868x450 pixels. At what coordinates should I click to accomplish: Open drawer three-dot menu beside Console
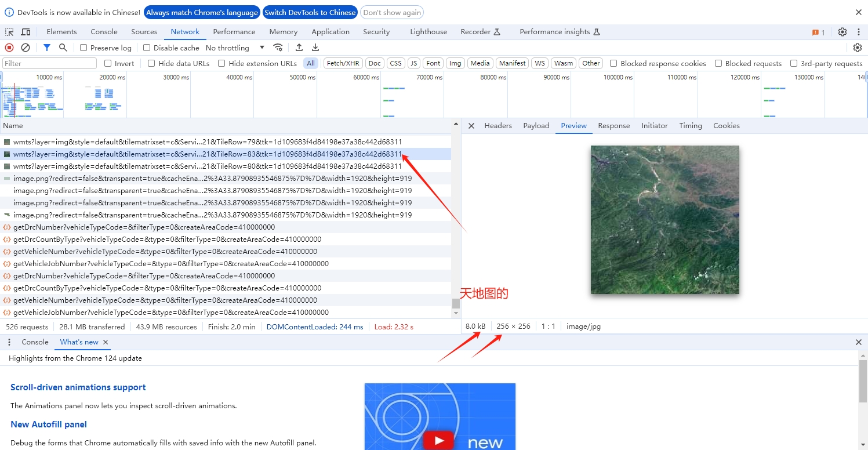click(9, 342)
